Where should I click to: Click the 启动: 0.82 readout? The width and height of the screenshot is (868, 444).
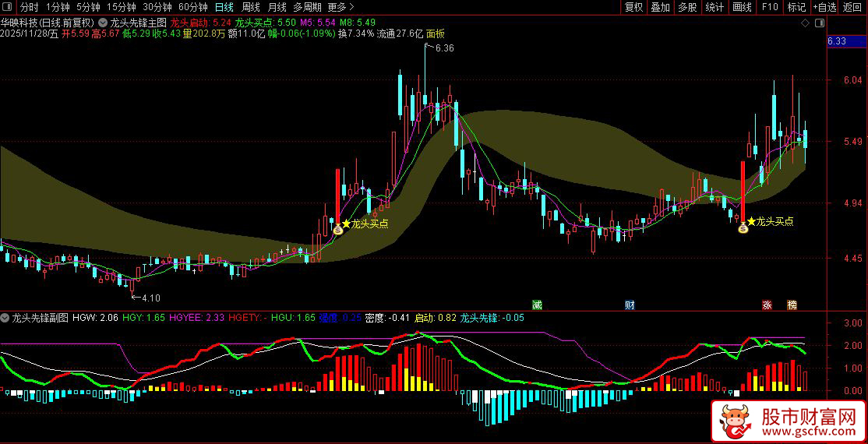pyautogui.click(x=436, y=318)
